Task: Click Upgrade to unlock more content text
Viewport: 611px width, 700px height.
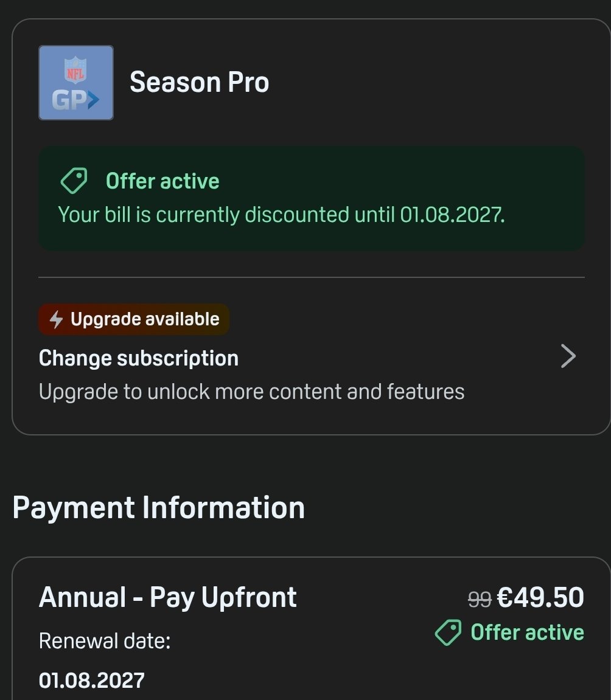Action: pyautogui.click(x=251, y=392)
